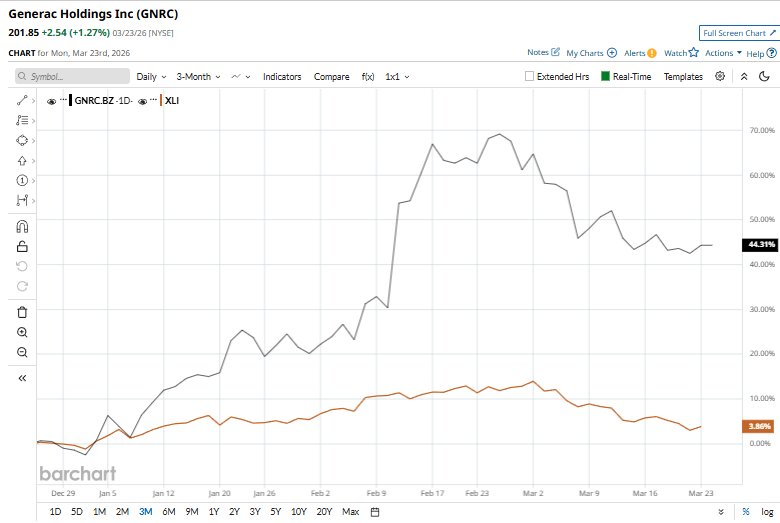Image resolution: width=780 pixels, height=523 pixels.
Task: Toggle the magnet snap mode
Action: pos(22,227)
